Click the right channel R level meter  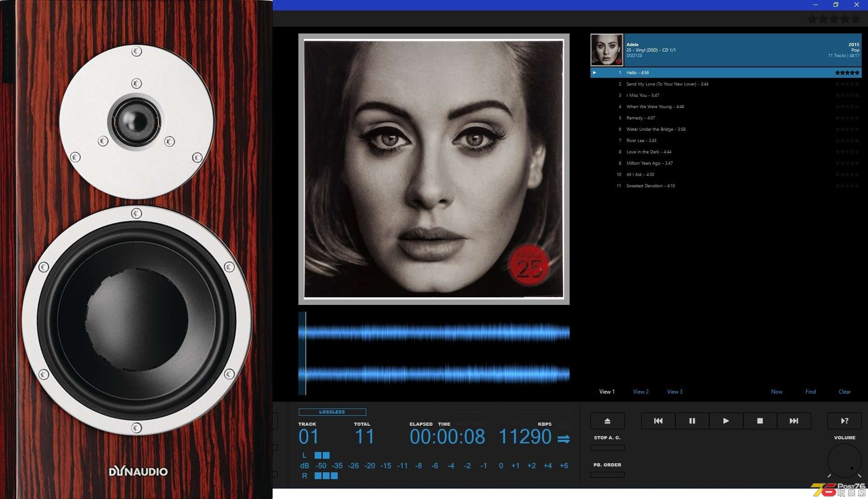326,476
